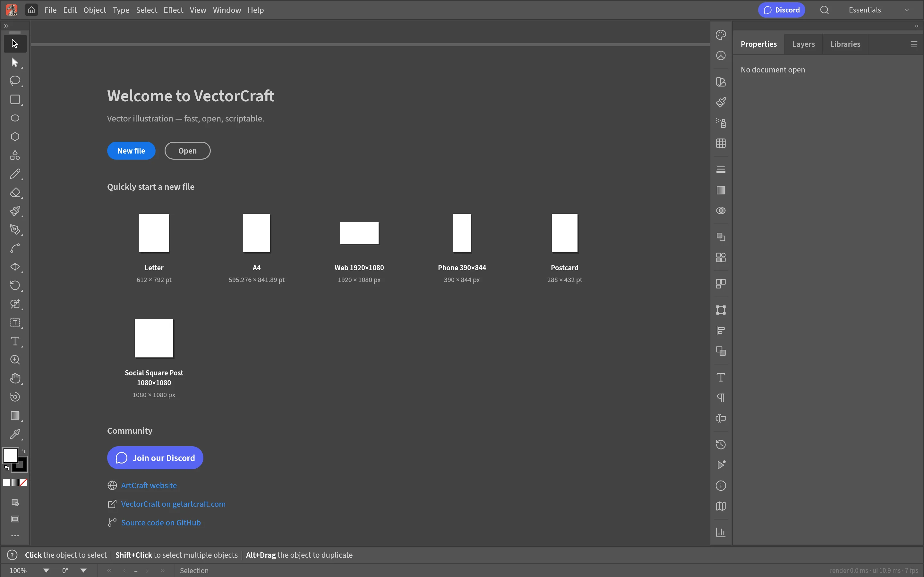
Task: Open the zoom level dropdown
Action: 46,571
